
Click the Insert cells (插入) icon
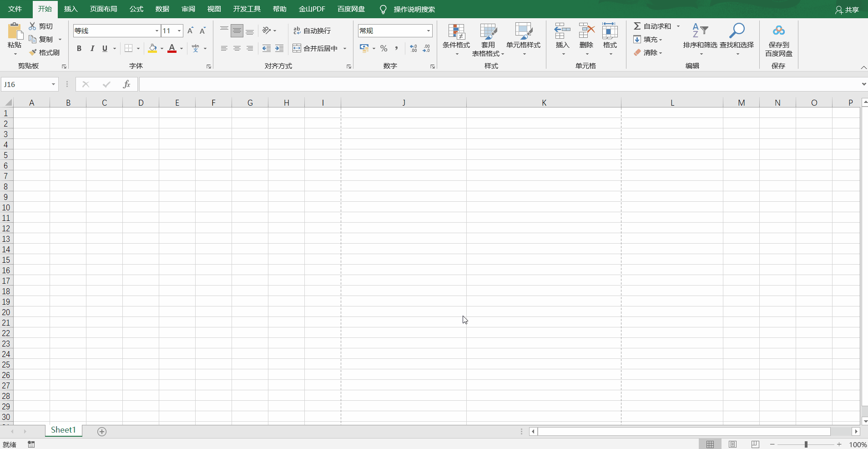coord(562,31)
